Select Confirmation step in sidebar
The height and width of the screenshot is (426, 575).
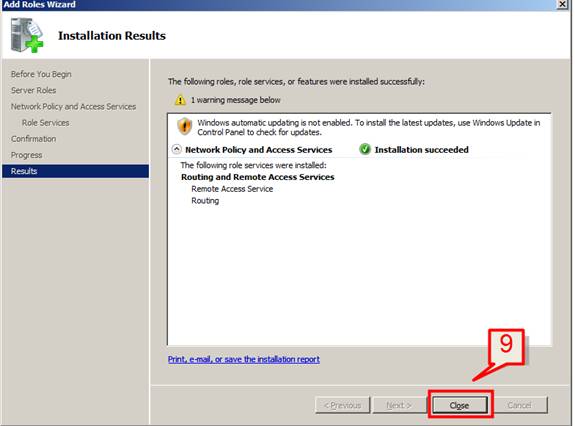pos(33,139)
